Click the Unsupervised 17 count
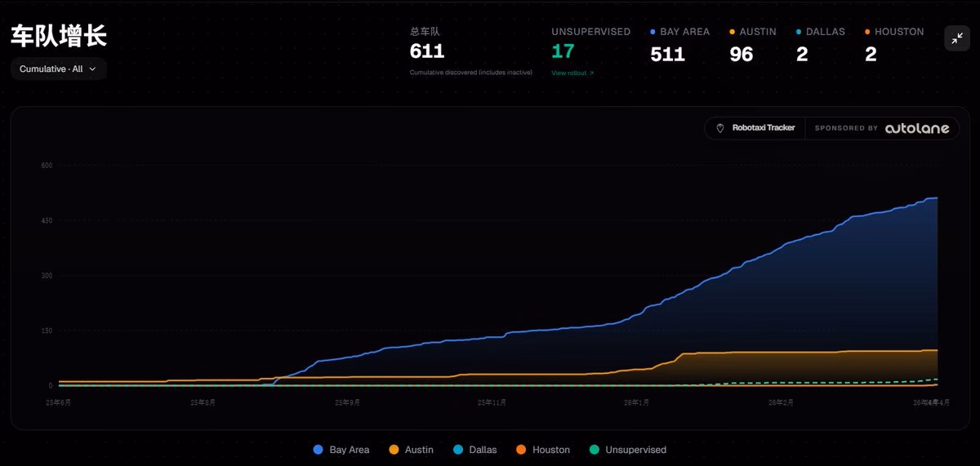The image size is (980, 466). coord(563,51)
